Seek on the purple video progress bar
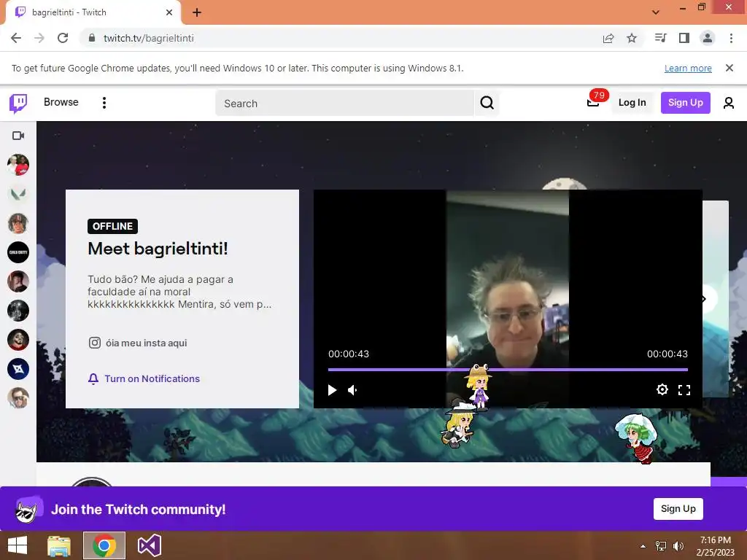Viewport: 747px width, 560px height. [x=508, y=369]
